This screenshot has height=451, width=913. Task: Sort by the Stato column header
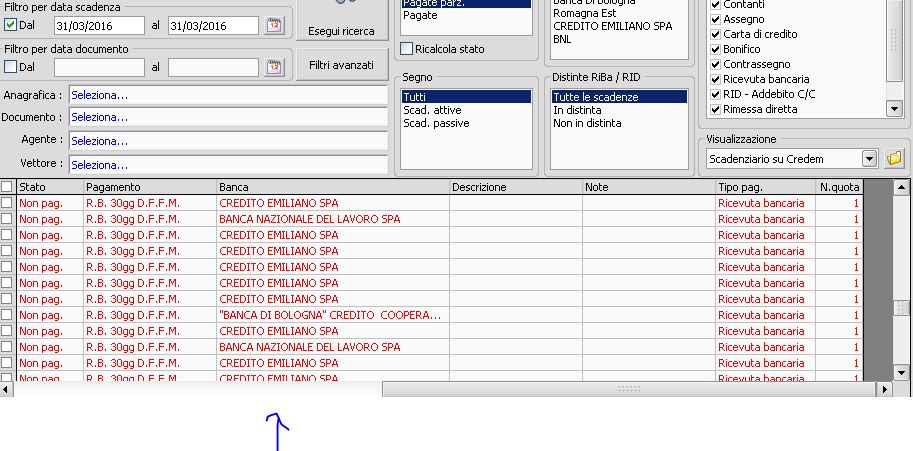pos(50,187)
